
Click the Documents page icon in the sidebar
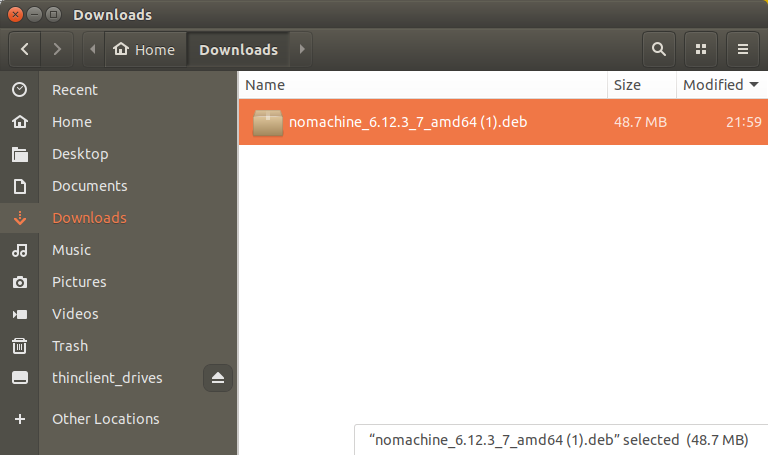pos(20,186)
